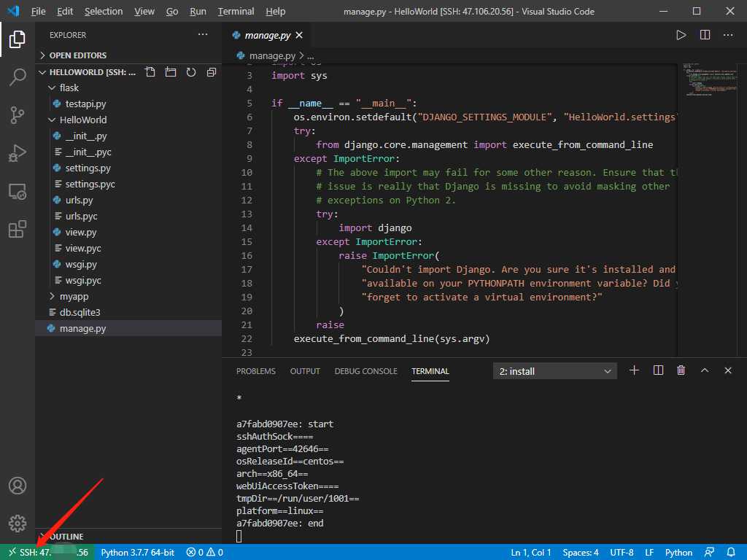Change language mode Python in status bar

tap(678, 553)
